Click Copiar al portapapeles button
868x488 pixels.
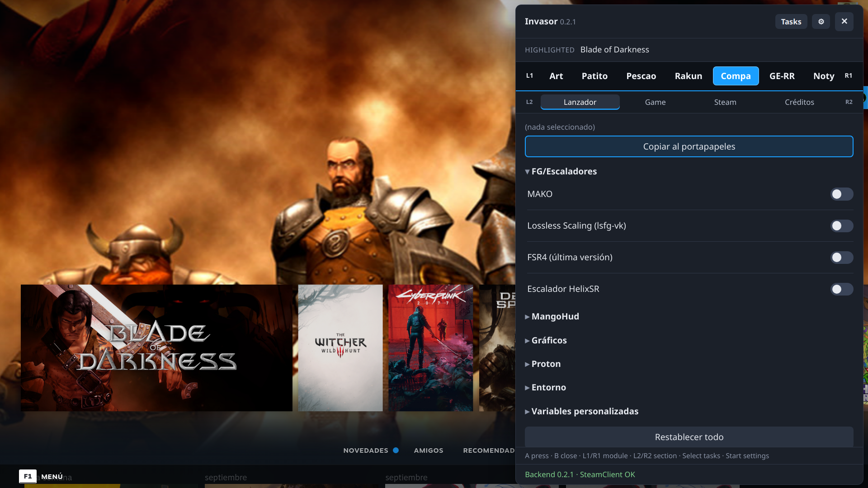coord(689,146)
